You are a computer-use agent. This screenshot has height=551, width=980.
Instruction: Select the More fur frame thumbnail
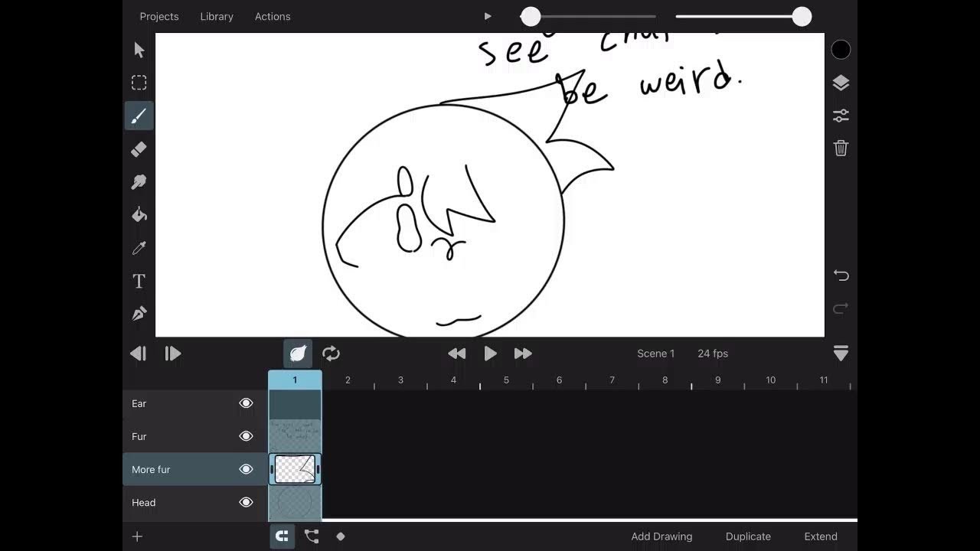point(295,469)
